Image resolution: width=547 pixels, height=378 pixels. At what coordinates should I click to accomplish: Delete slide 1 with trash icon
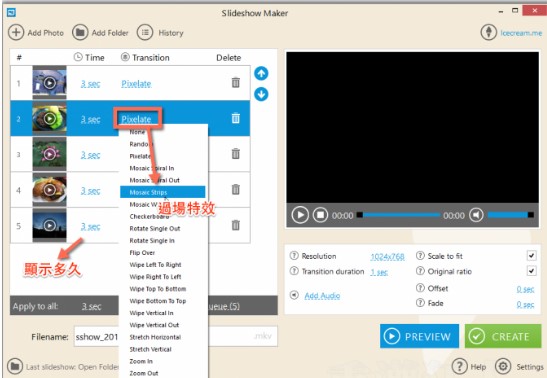[x=236, y=83]
